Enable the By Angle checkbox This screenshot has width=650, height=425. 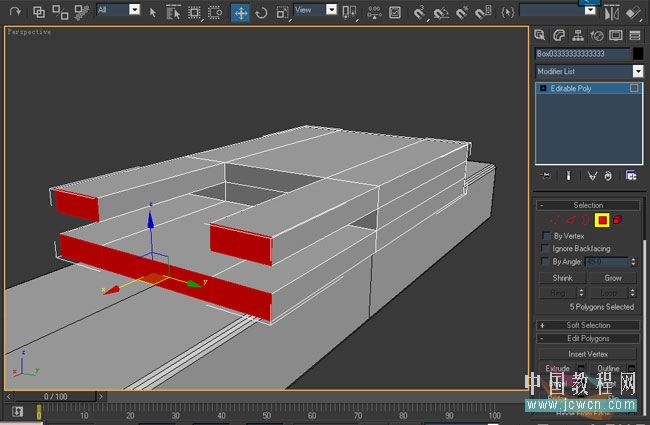tap(546, 261)
